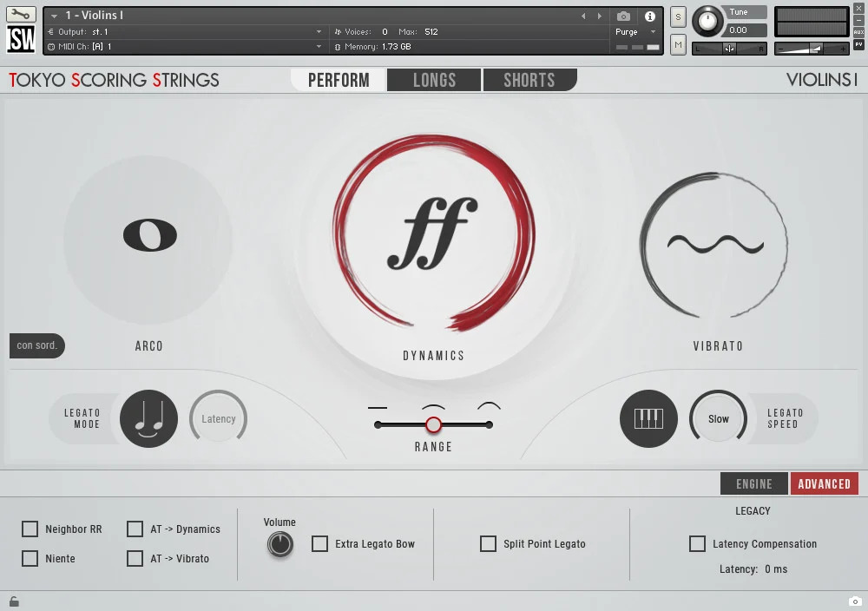
Task: Select the right curved range shape
Action: [x=490, y=406]
